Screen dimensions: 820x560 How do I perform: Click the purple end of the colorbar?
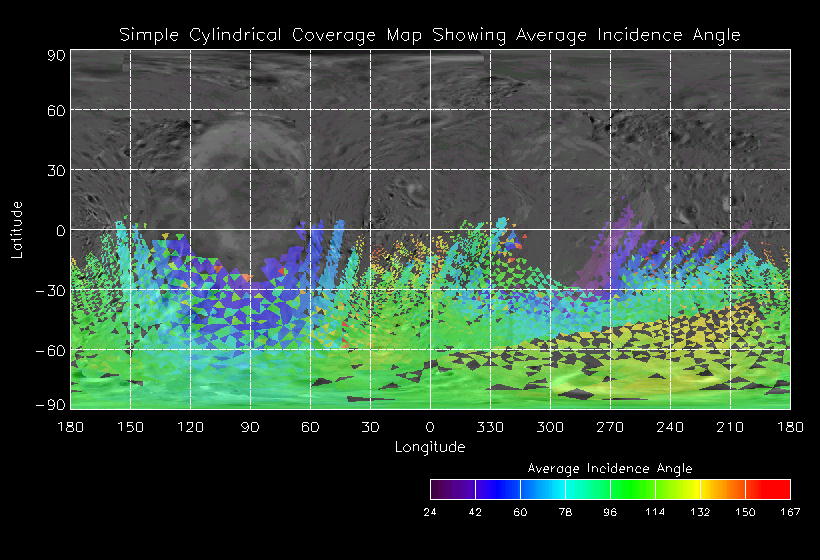[x=443, y=489]
